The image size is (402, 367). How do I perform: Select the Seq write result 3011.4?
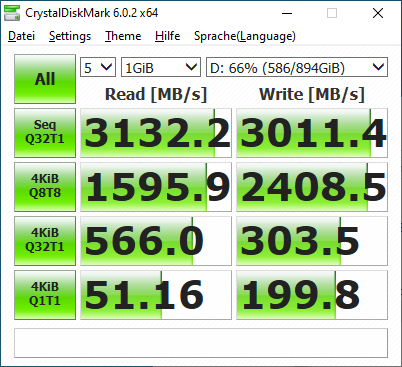pyautogui.click(x=312, y=133)
